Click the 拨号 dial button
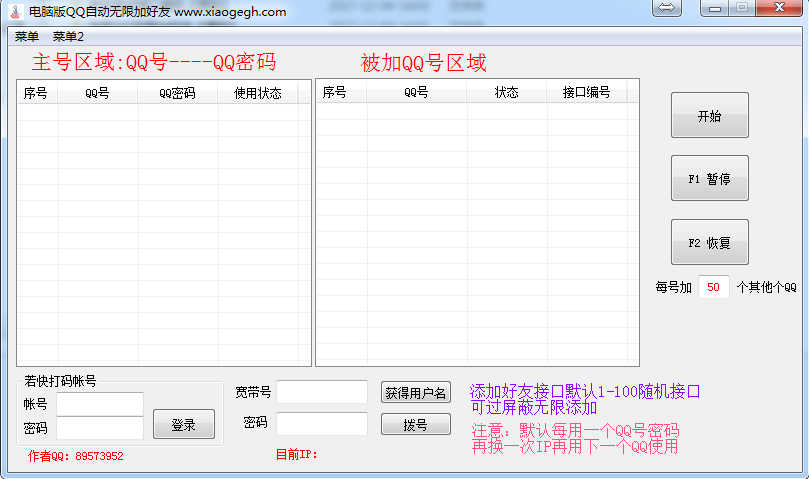Screen dimensions: 809x479 pyautogui.click(x=416, y=424)
